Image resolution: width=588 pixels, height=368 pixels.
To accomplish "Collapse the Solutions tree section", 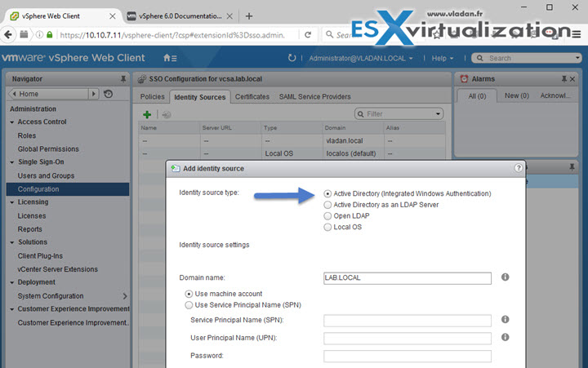I will [12, 242].
